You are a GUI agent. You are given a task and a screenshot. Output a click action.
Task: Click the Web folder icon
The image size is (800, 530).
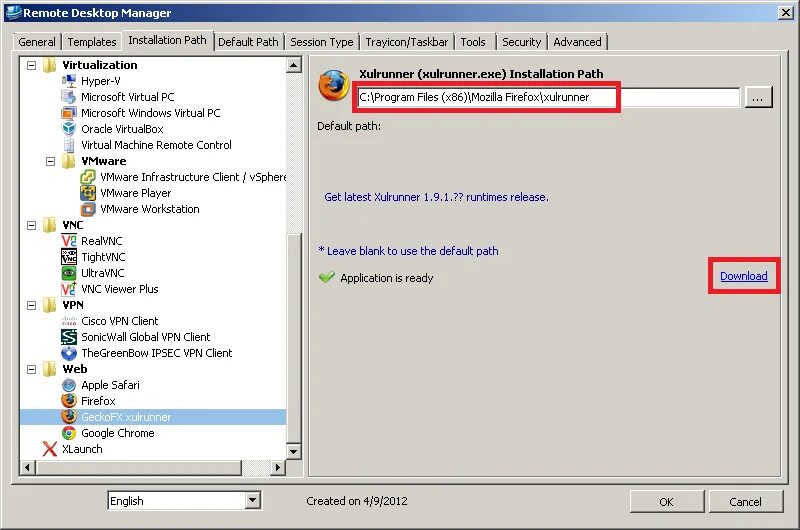point(50,369)
